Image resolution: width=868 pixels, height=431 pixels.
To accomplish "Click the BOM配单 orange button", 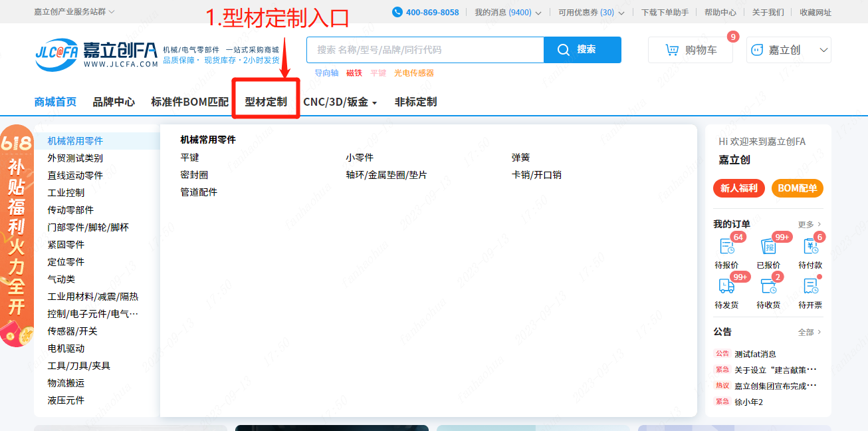I will [x=797, y=188].
